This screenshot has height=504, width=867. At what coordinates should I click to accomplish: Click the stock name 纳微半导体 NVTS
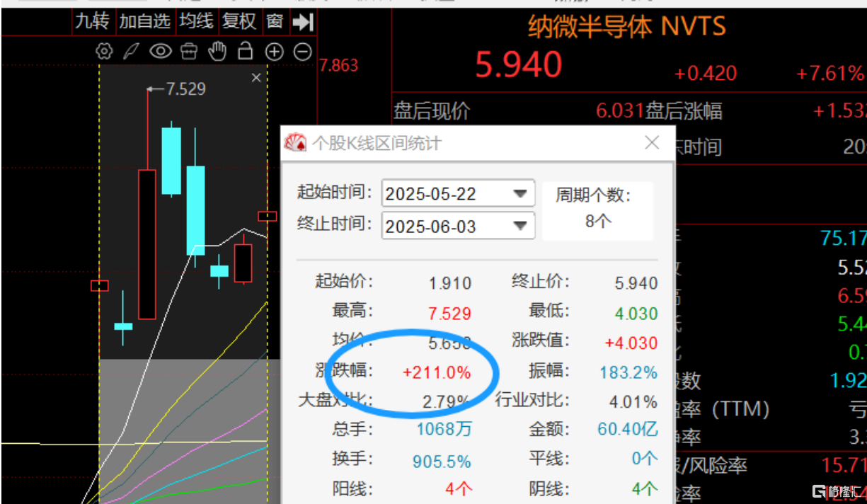[627, 26]
